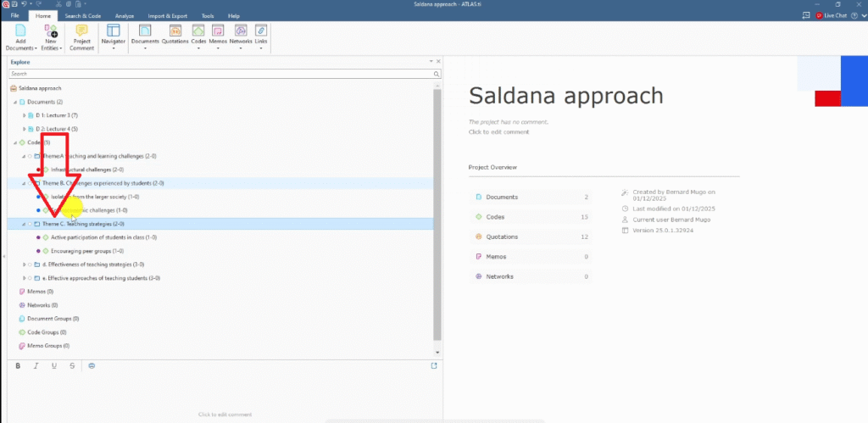Screen dimensions: 868x423
Task: Click 'Click to edit comment' under project title
Action: click(498, 131)
